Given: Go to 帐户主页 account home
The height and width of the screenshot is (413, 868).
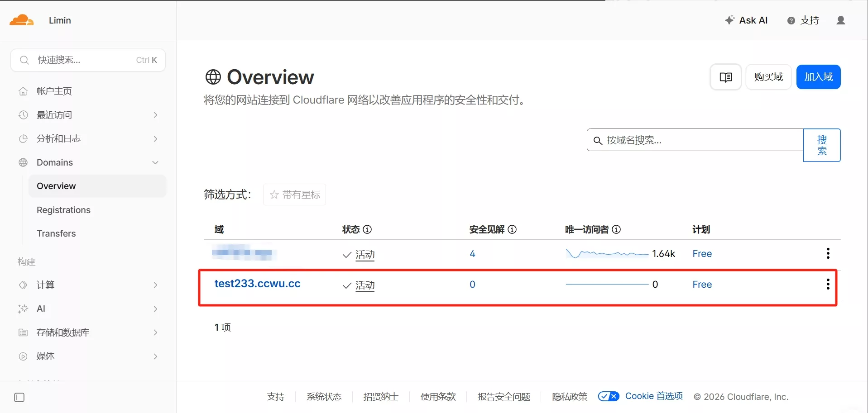Looking at the screenshot, I should pos(54,91).
